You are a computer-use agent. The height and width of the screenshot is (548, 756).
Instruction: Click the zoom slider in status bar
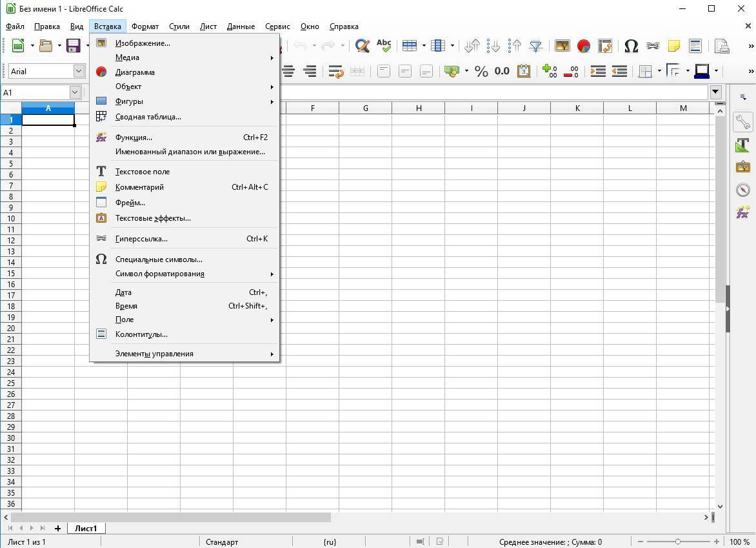(677, 542)
